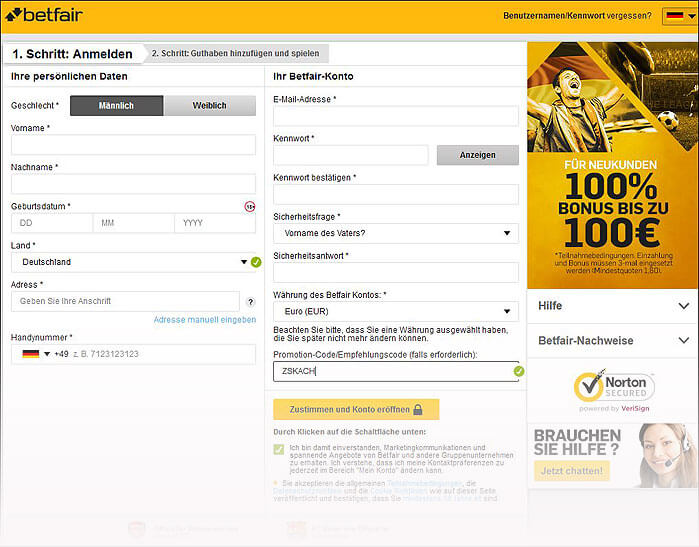699x547 pixels.
Task: Click the Vorname input field
Action: (x=133, y=145)
